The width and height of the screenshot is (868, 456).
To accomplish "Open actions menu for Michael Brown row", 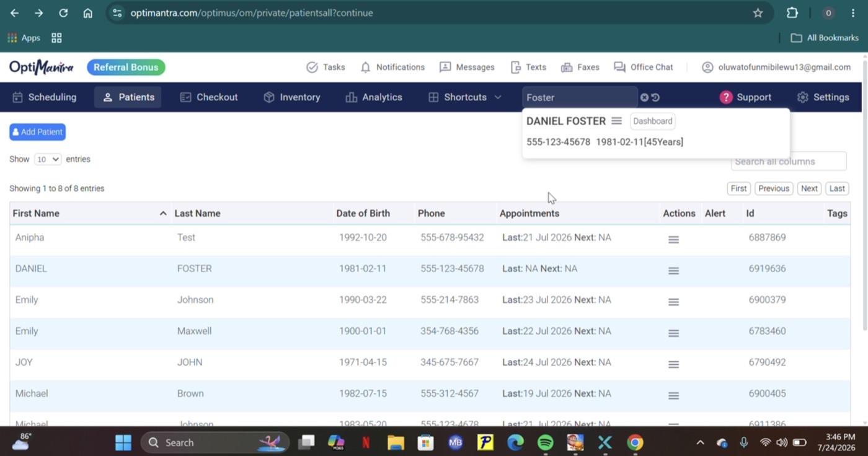I will pyautogui.click(x=673, y=395).
